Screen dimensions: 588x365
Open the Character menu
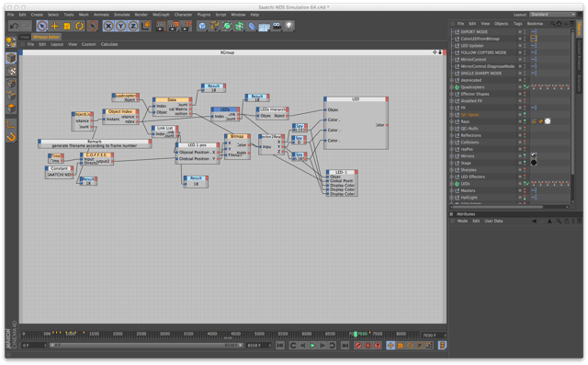(x=184, y=15)
